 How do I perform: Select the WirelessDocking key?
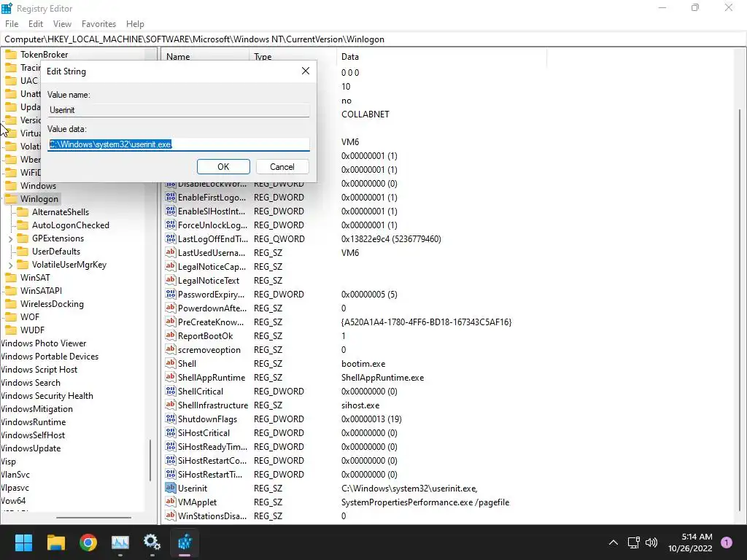52,304
